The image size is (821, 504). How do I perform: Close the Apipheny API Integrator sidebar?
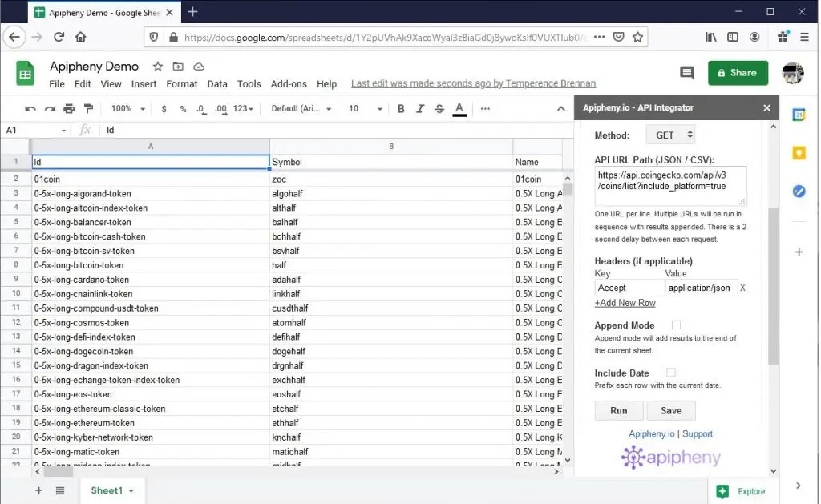pos(766,108)
